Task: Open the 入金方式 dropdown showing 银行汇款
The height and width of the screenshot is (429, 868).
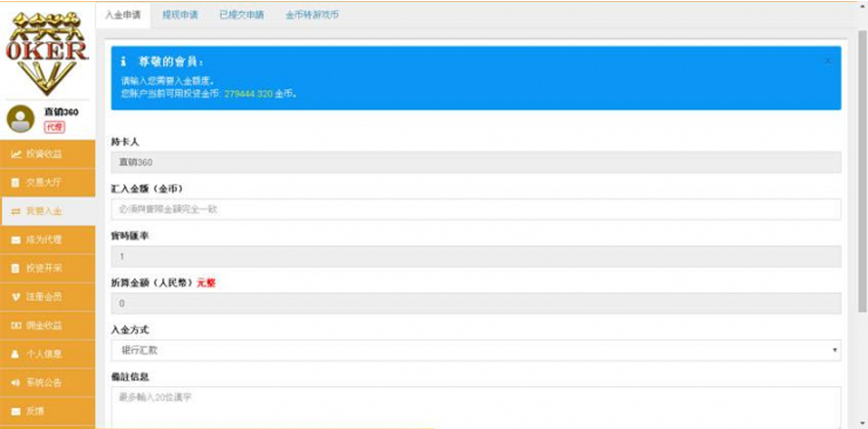Action: (476, 351)
